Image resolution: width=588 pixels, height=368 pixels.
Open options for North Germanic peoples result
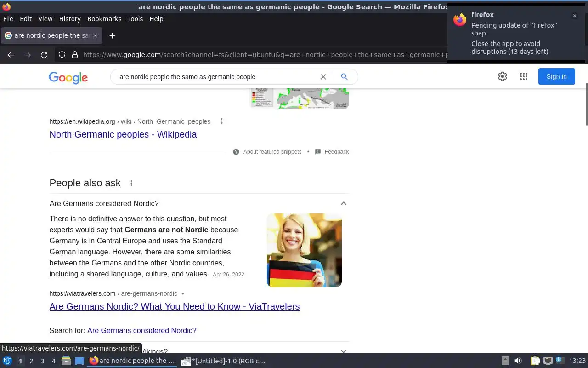[x=222, y=121]
